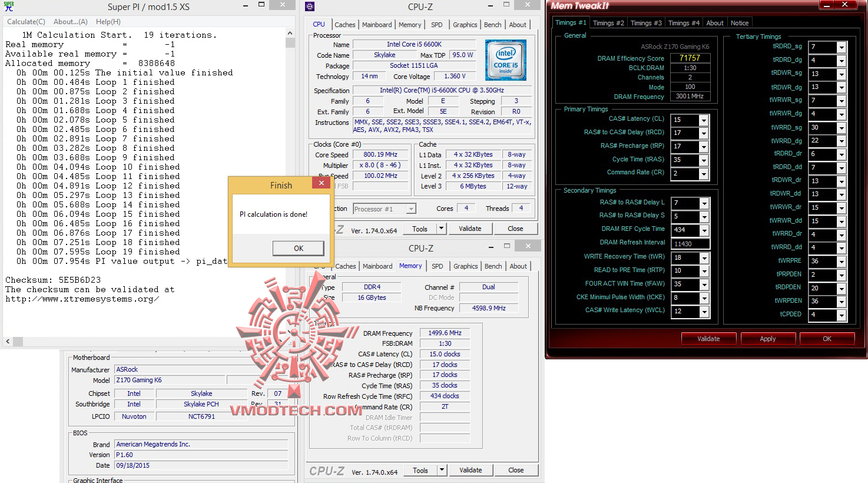
Task: Click the checksum text 5E5B6D23
Action: coord(79,280)
